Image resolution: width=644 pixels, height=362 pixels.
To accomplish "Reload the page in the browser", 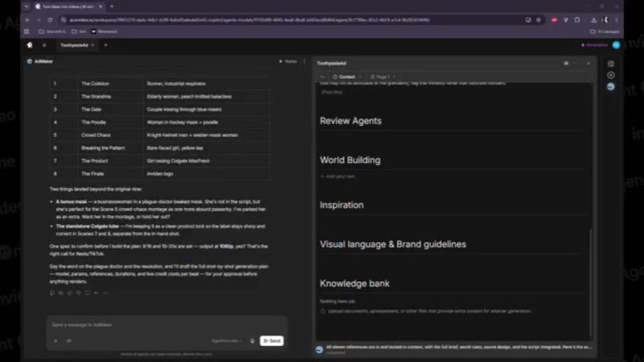I will pos(49,19).
